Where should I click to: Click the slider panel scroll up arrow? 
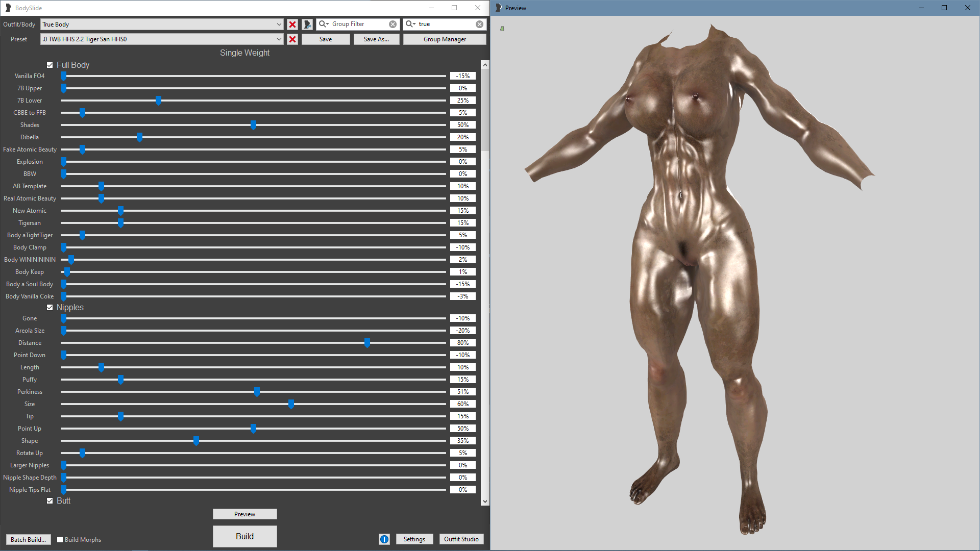point(485,65)
